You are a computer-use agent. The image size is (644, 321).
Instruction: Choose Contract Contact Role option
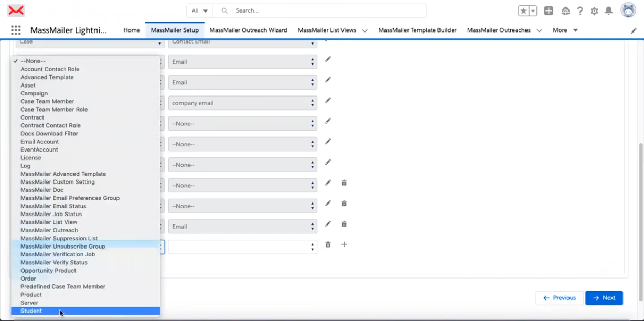coord(85,125)
